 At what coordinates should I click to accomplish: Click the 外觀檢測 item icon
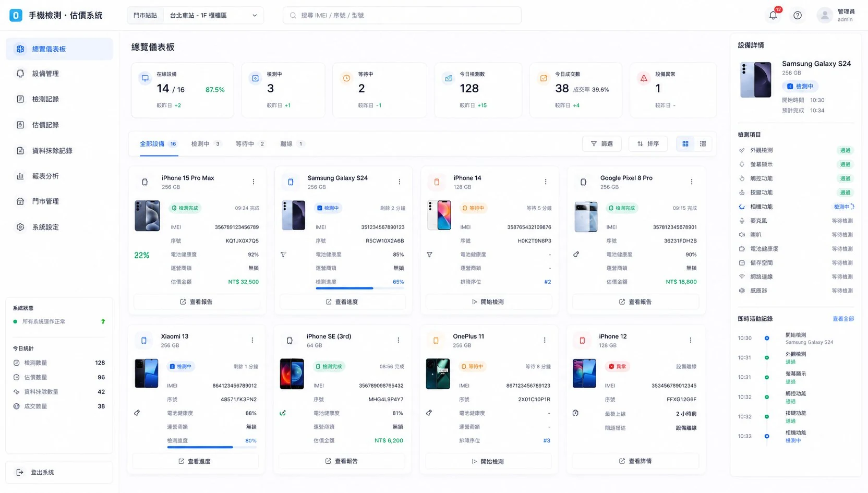pos(742,150)
